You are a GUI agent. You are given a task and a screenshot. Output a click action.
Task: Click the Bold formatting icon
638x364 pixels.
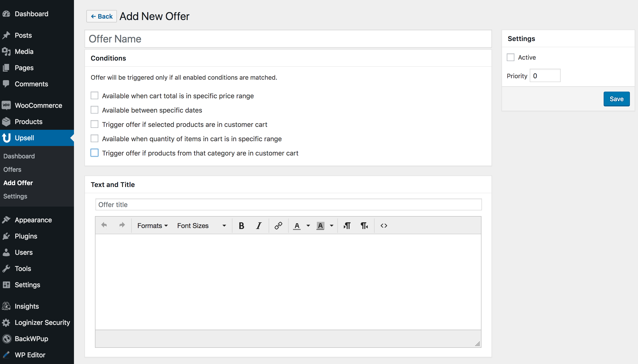241,226
